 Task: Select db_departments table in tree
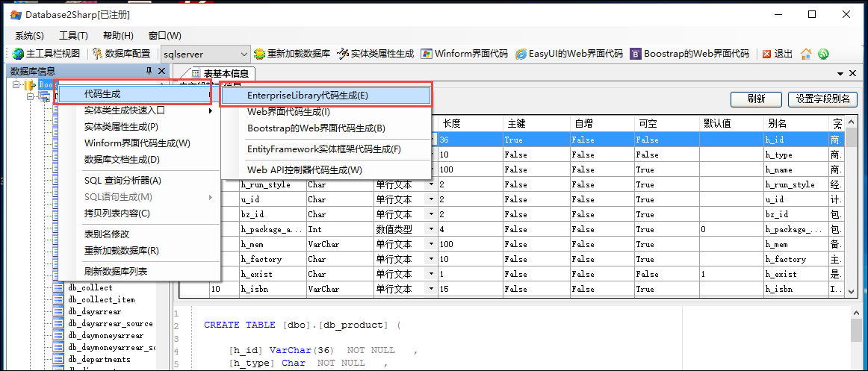(x=99, y=359)
